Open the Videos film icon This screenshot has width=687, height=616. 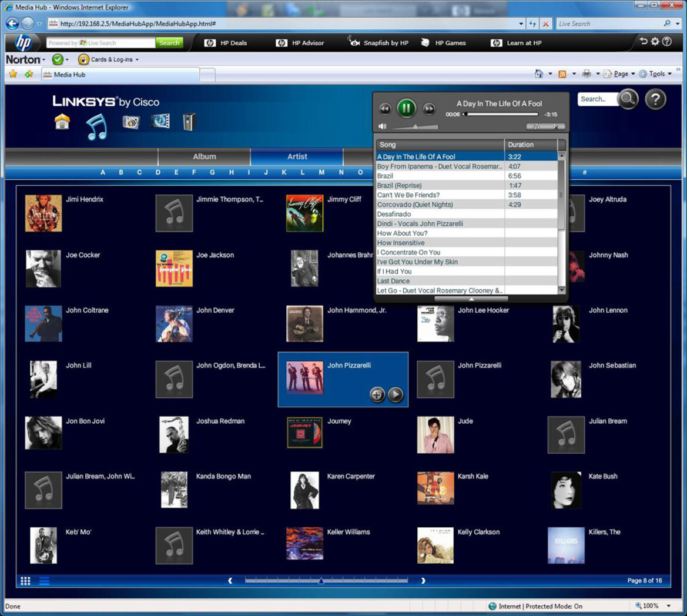pos(160,121)
